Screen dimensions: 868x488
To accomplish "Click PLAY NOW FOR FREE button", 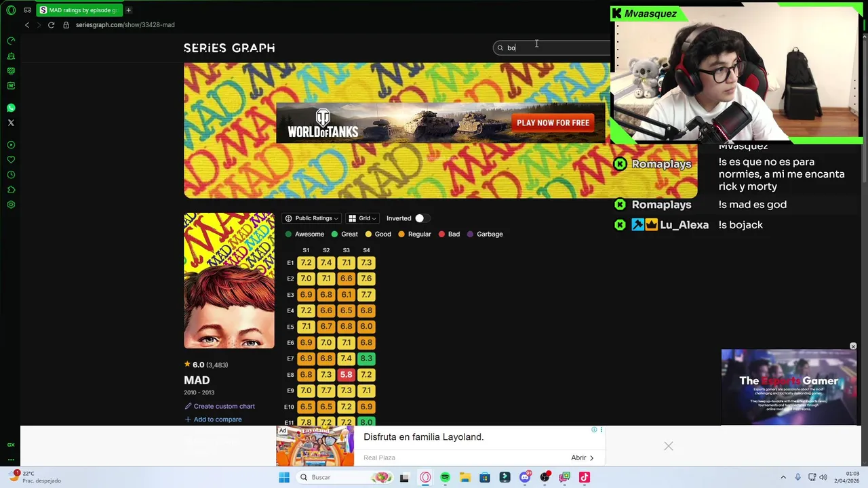I will tap(553, 123).
